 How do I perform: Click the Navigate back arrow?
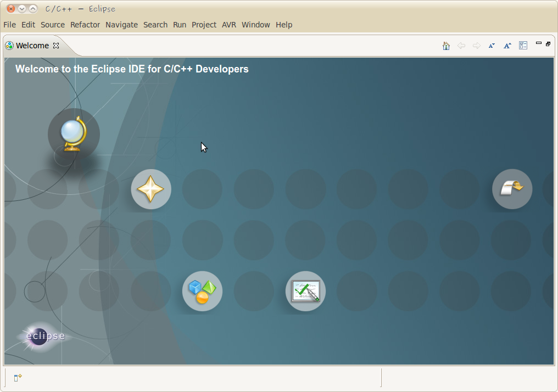pyautogui.click(x=461, y=46)
